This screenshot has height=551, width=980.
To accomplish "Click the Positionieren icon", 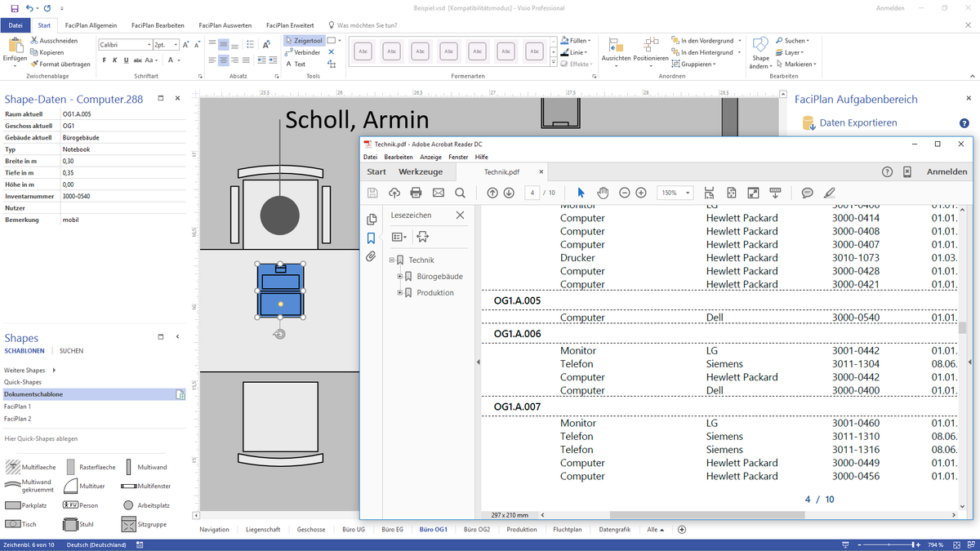I will click(x=651, y=51).
